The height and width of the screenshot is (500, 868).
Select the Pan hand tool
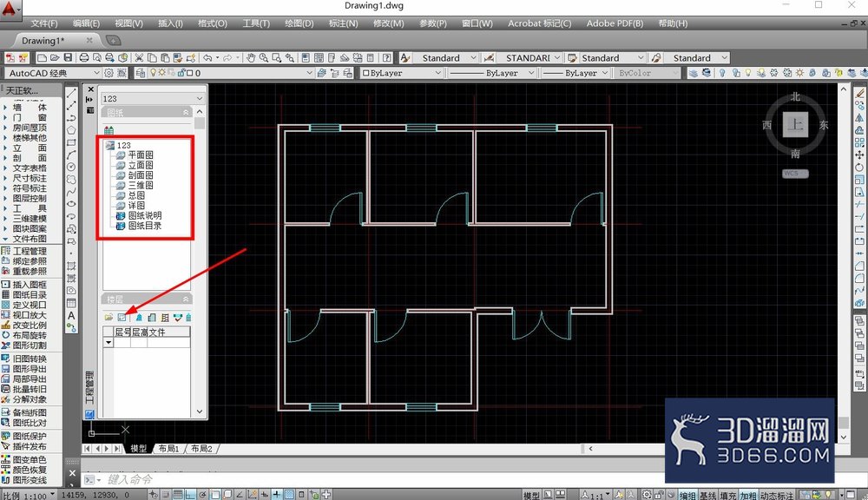coord(251,57)
